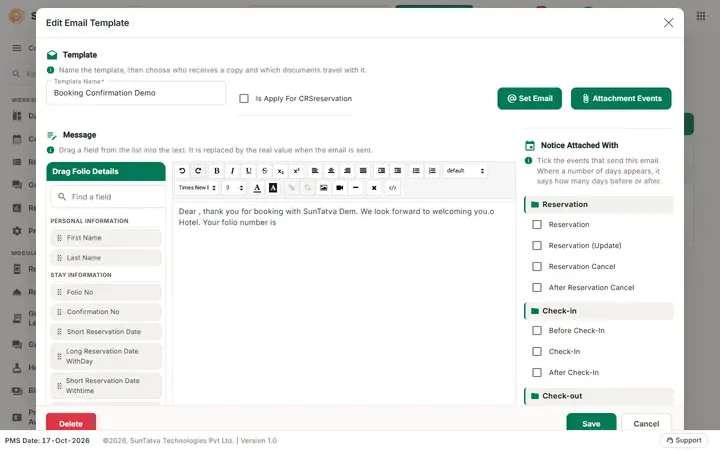The height and width of the screenshot is (450, 720).
Task: Insert an image into the message
Action: [324, 188]
